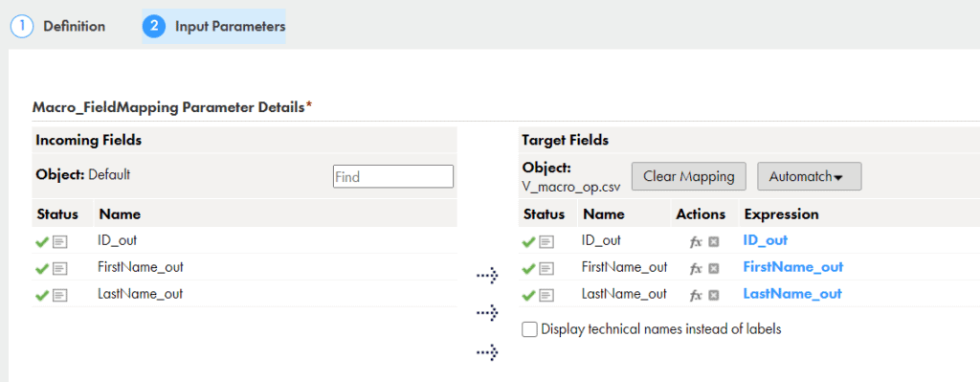Delete LastName_out target mapping x icon

coord(713,296)
